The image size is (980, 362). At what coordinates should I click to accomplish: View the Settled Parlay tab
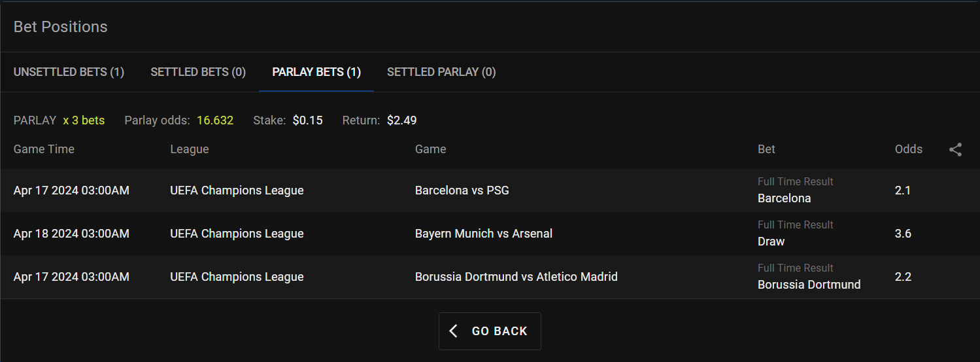[x=441, y=72]
